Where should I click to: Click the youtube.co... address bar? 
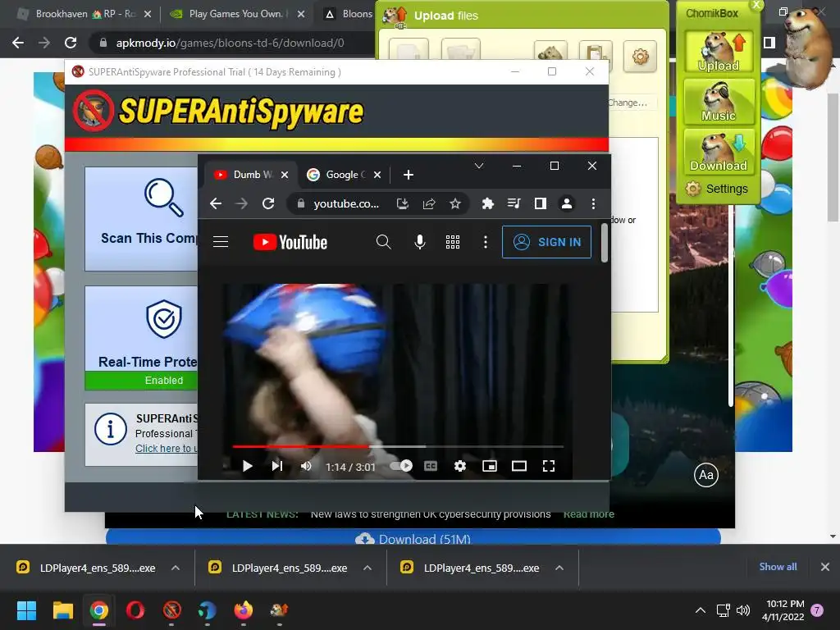[x=346, y=203]
